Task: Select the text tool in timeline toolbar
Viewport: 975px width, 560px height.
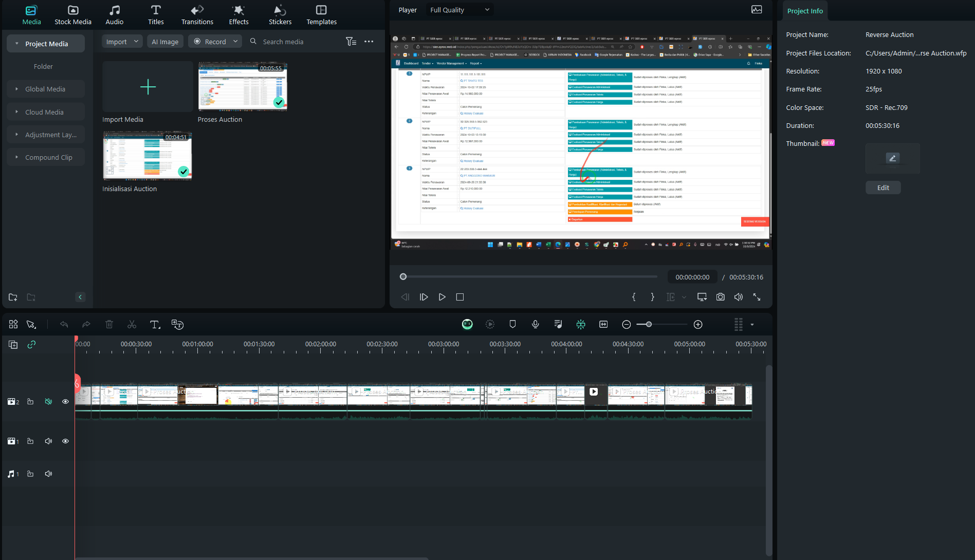Action: tap(155, 325)
